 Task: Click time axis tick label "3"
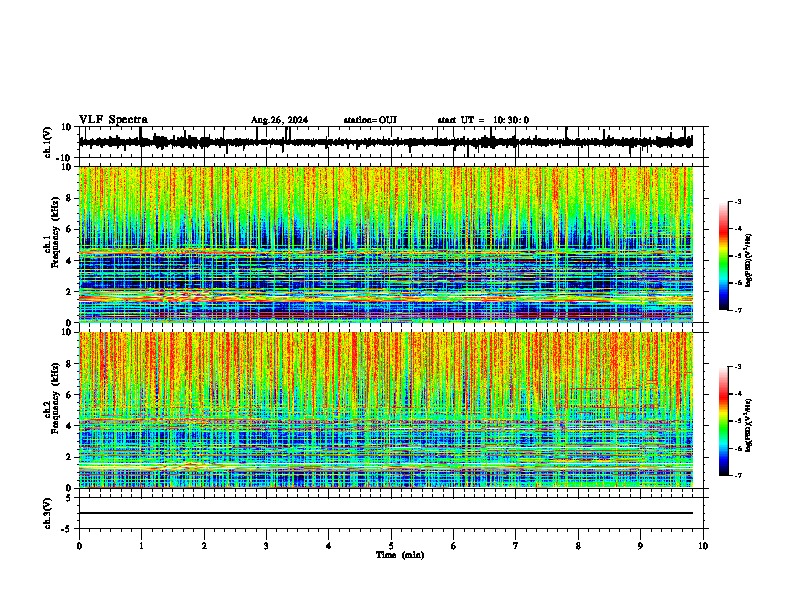click(x=266, y=546)
